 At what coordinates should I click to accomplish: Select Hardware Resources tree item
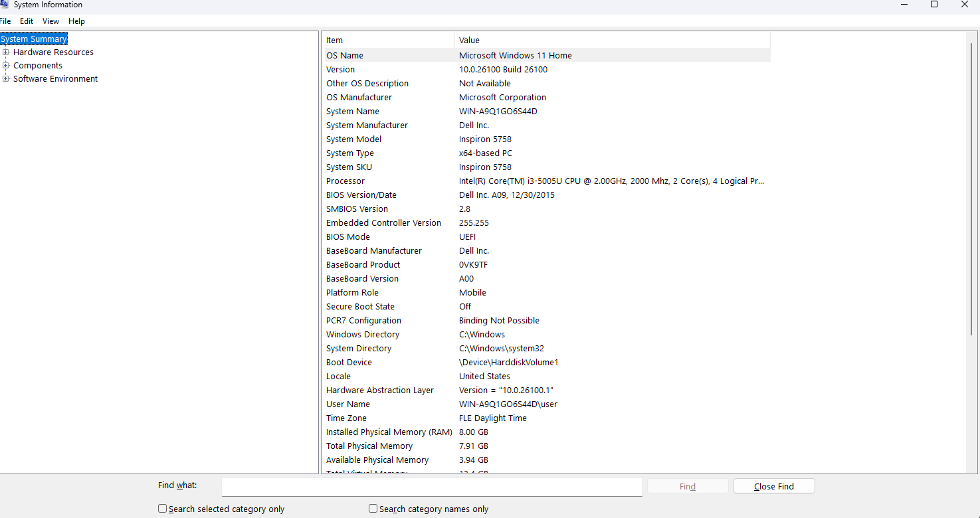click(53, 52)
